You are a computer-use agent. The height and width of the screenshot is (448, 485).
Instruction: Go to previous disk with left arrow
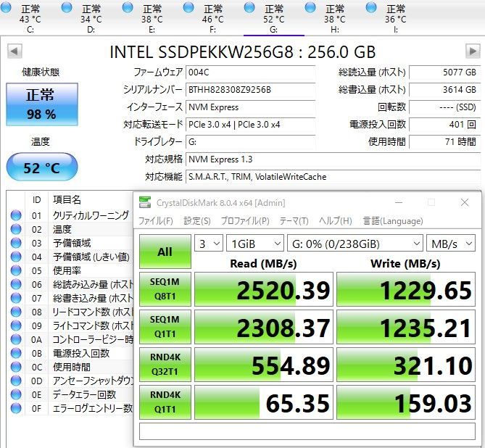click(x=14, y=51)
